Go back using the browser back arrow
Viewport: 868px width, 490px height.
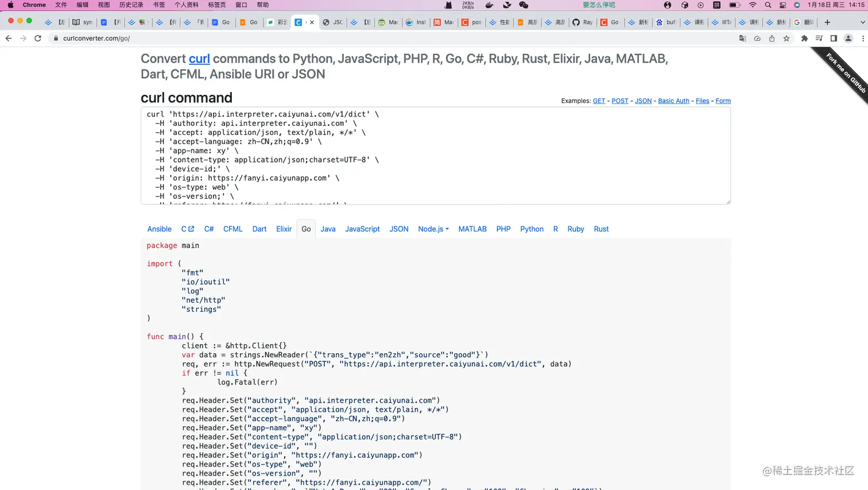tap(9, 38)
